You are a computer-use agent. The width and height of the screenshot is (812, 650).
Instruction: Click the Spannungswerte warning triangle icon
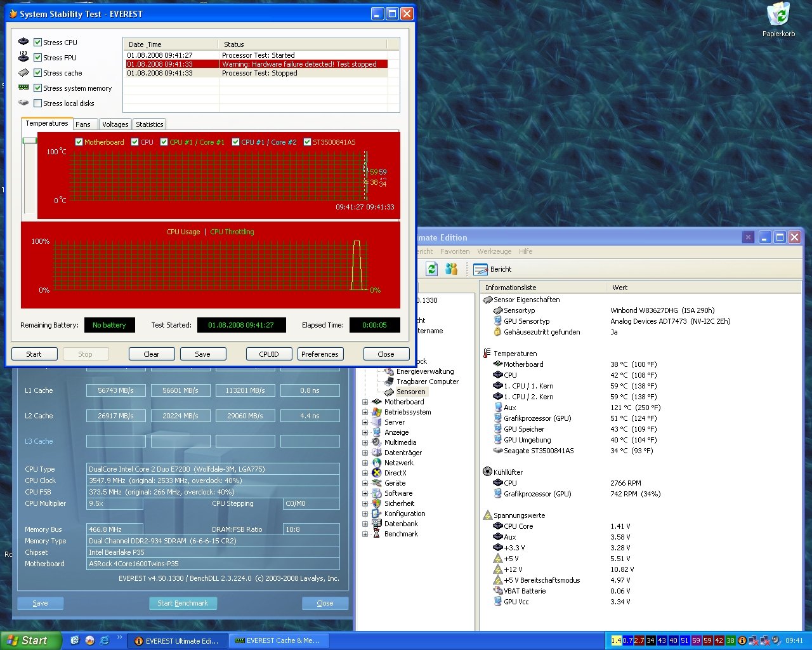[x=487, y=515]
